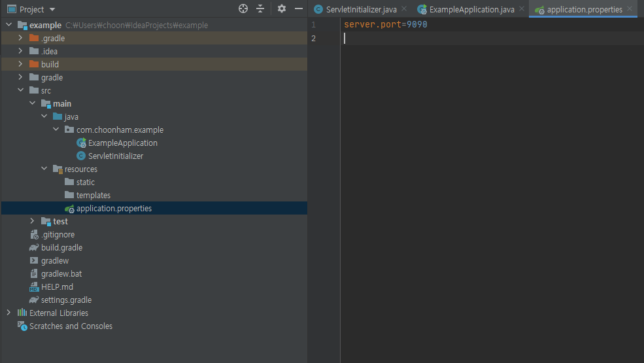644x363 pixels.
Task: Click the templates folder icon
Action: (69, 195)
